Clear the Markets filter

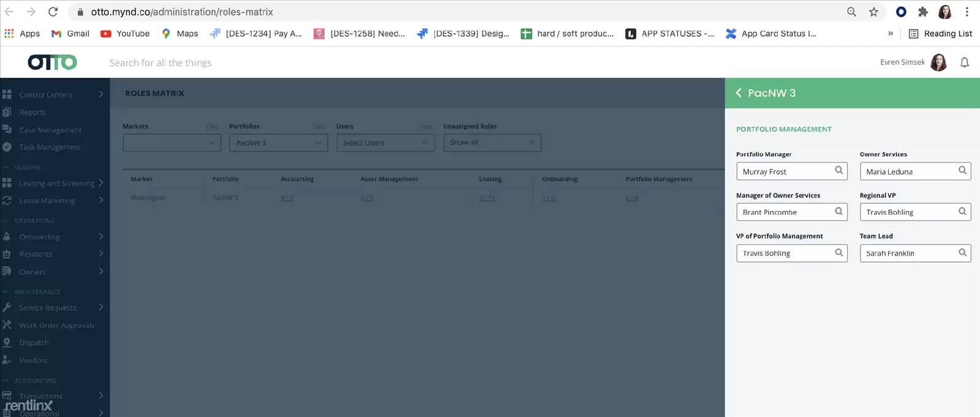[x=212, y=126]
